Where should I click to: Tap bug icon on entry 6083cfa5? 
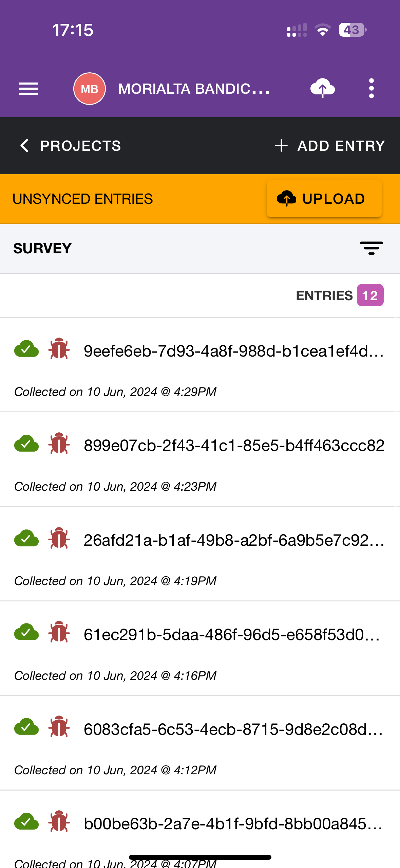point(59,727)
